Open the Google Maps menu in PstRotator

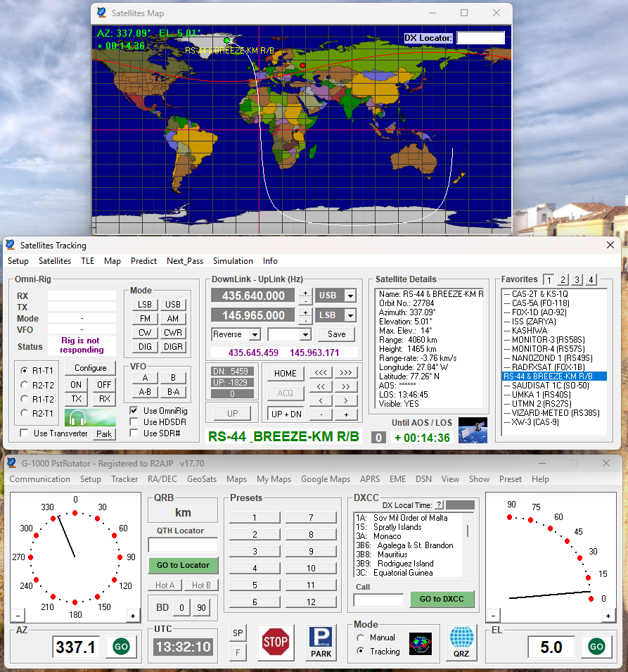click(326, 478)
